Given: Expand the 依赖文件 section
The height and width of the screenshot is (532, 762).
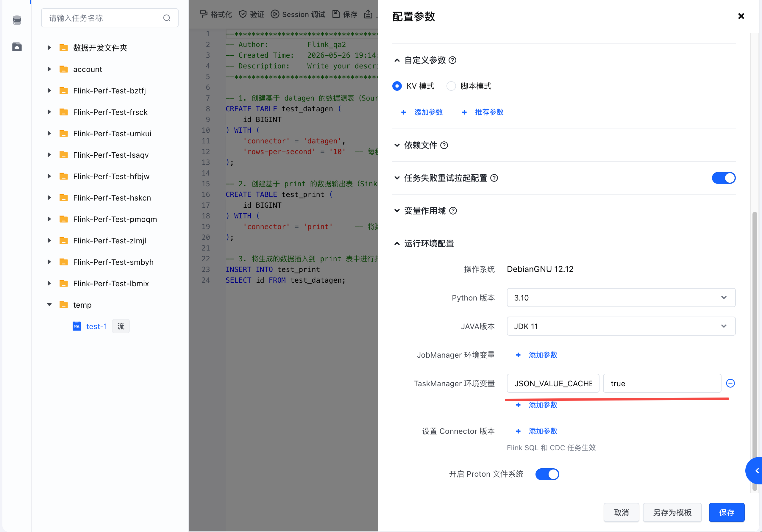Looking at the screenshot, I should [x=397, y=145].
